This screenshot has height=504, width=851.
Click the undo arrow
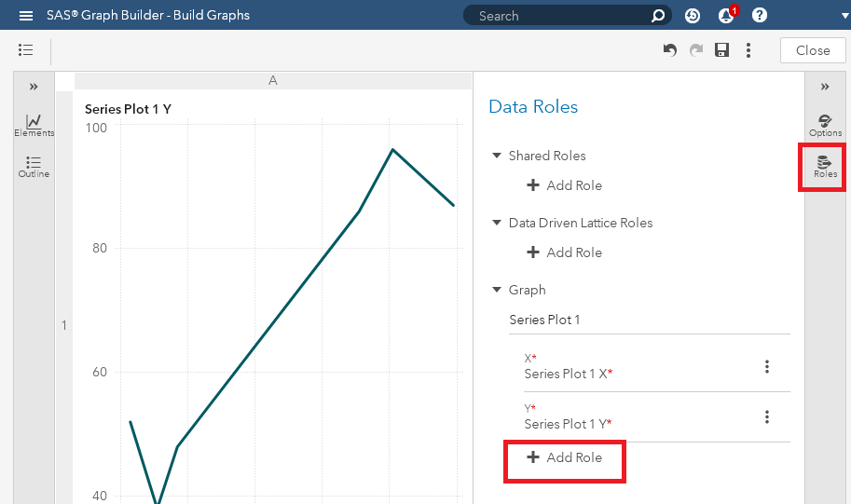coord(669,50)
